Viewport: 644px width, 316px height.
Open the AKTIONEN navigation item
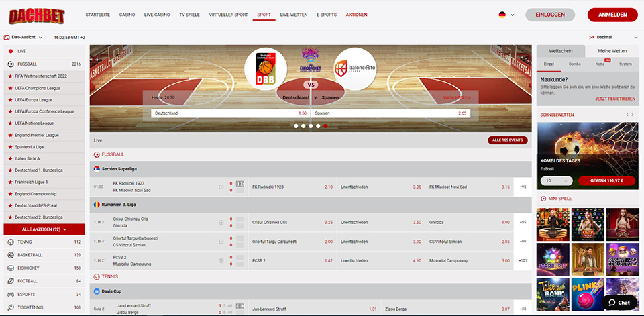click(356, 15)
